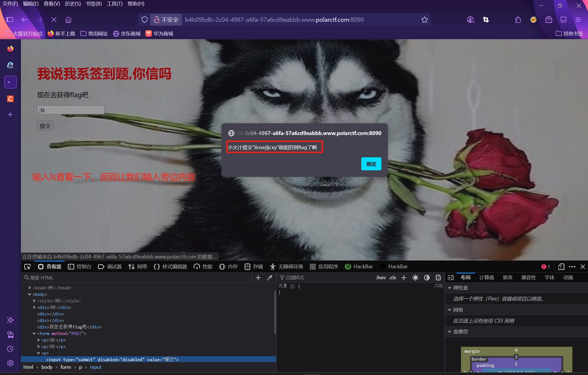Click the eyedropper icon in HTML search bar
The image size is (588, 375).
(x=269, y=278)
